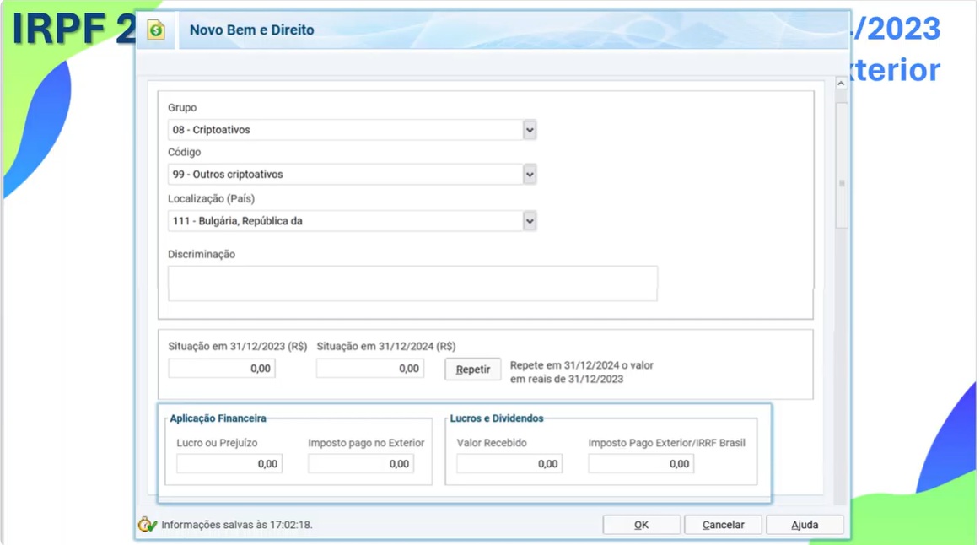Select the Situação em 31/12/2024 value field
Screen dimensions: 980x545
pyautogui.click(x=370, y=369)
